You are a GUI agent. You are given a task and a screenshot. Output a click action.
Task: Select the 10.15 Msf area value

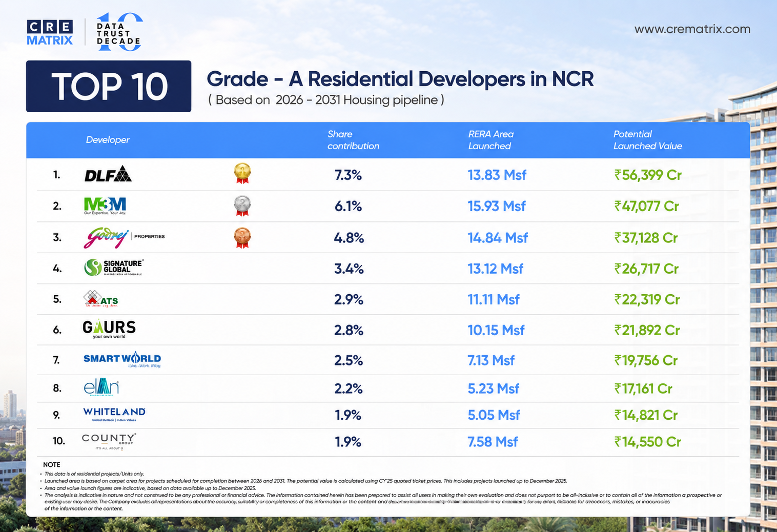coord(496,330)
